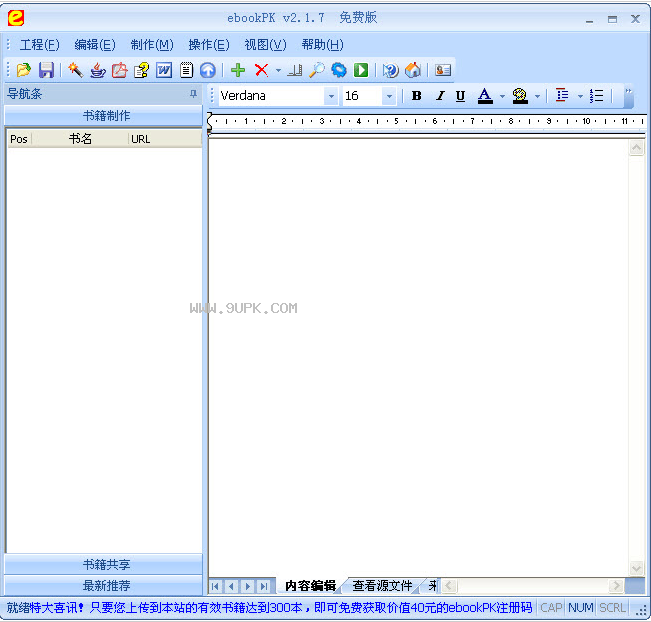The width and height of the screenshot is (651, 622).
Task: Click the NUM status bar indicator
Action: [580, 608]
